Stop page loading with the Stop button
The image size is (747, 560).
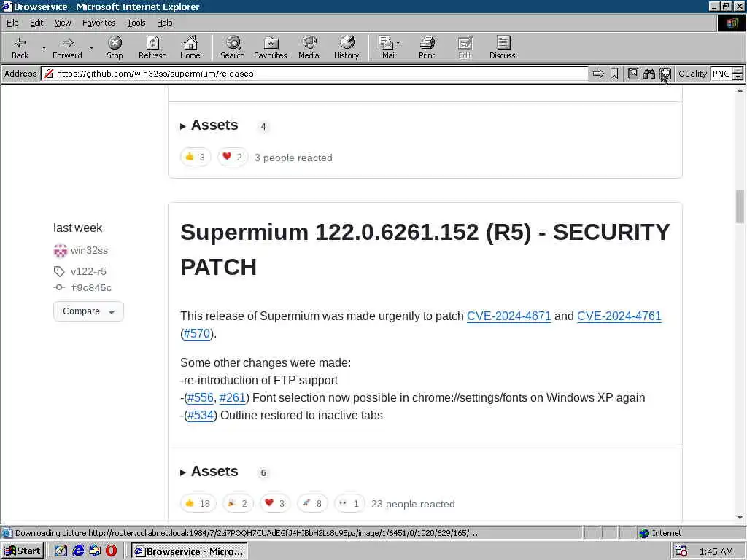[115, 47]
